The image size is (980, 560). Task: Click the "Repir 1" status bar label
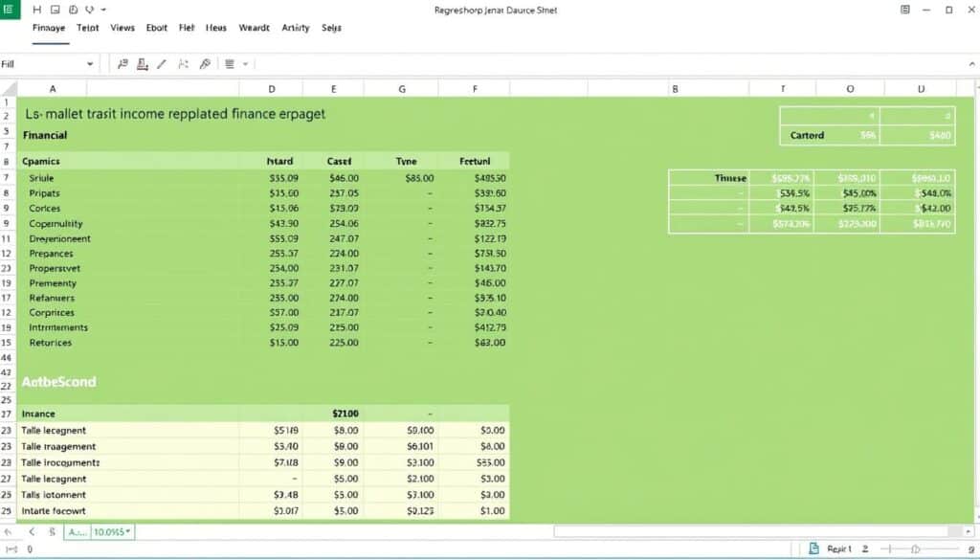pyautogui.click(x=838, y=549)
